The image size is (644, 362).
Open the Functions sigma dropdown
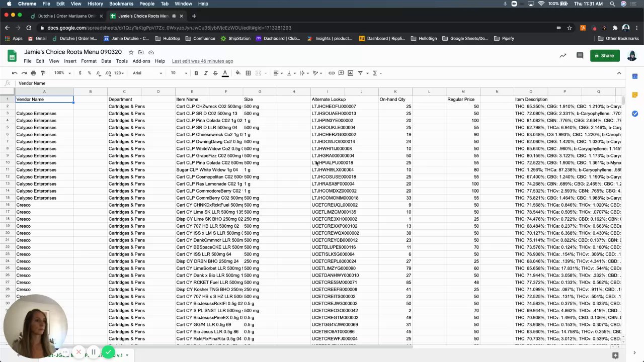pos(376,73)
